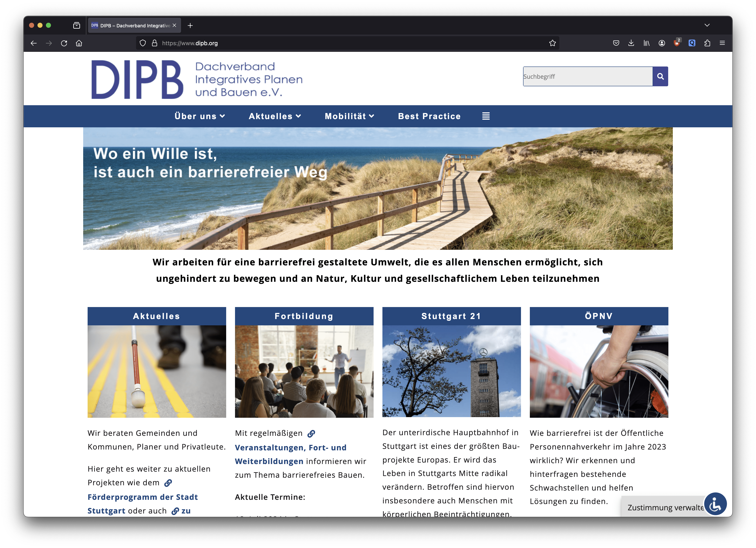Open the library bookmarks icon

[x=646, y=43]
